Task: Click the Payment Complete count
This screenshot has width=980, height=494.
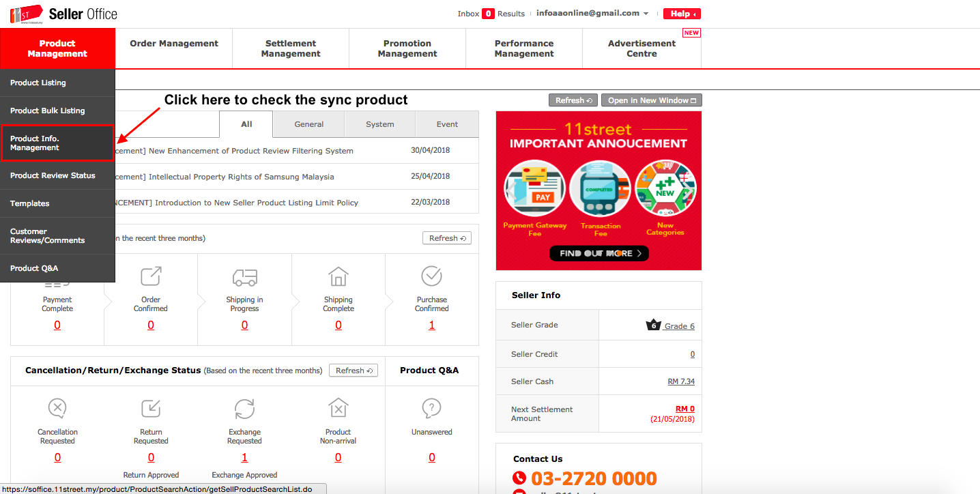Action: coord(57,325)
